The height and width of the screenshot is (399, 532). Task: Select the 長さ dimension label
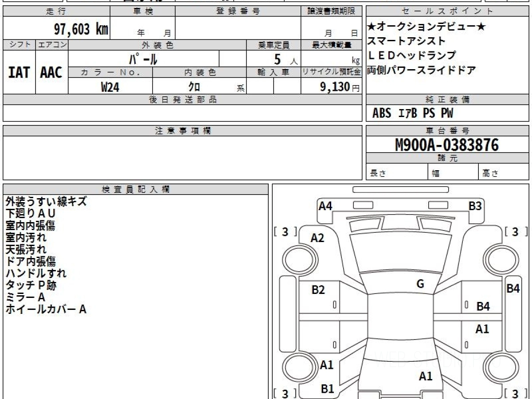click(x=378, y=174)
